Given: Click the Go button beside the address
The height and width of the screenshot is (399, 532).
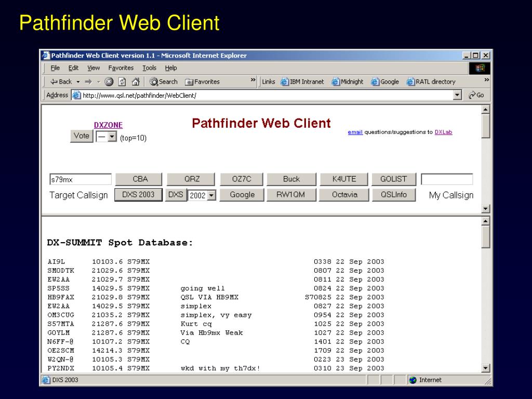Looking at the screenshot, I should point(476,96).
